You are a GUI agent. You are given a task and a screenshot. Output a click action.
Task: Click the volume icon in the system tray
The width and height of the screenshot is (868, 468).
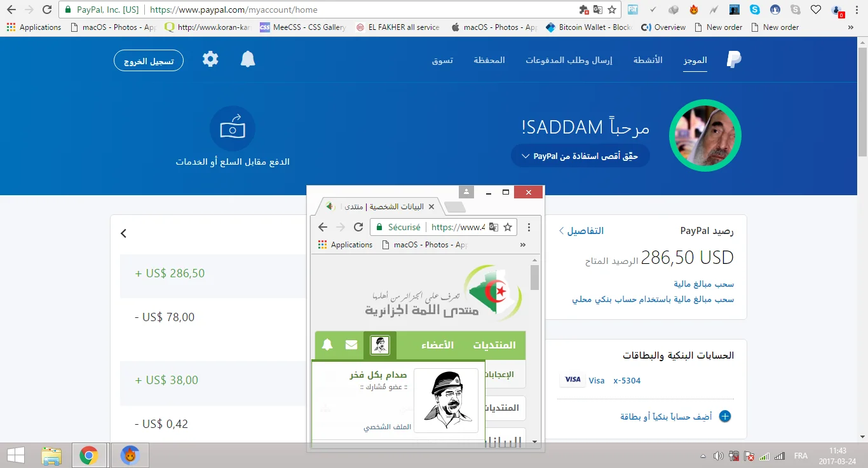pyautogui.click(x=719, y=455)
